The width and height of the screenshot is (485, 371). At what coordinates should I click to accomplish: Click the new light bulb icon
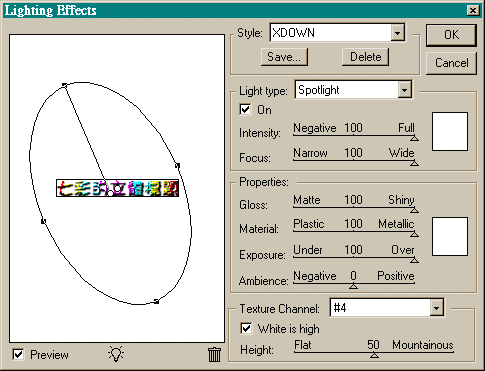click(116, 354)
